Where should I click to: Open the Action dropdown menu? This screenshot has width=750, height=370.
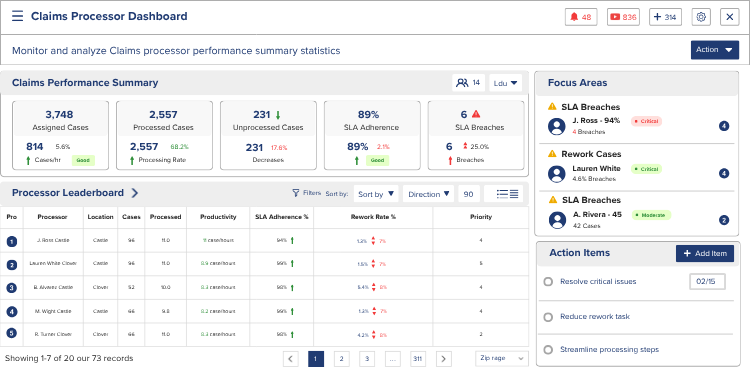pyautogui.click(x=715, y=50)
